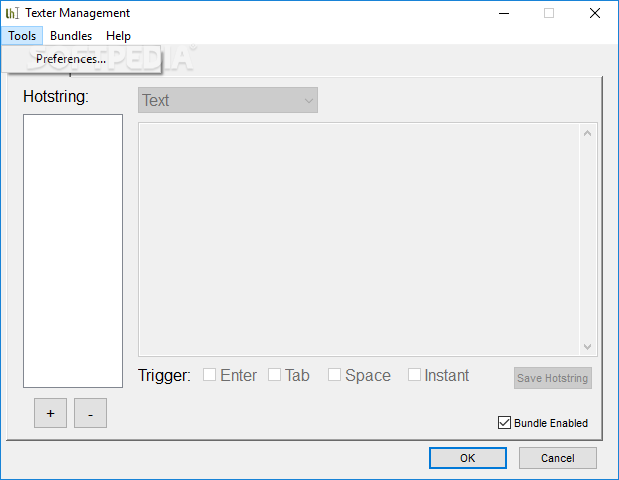Open the Bundles menu

(x=71, y=36)
